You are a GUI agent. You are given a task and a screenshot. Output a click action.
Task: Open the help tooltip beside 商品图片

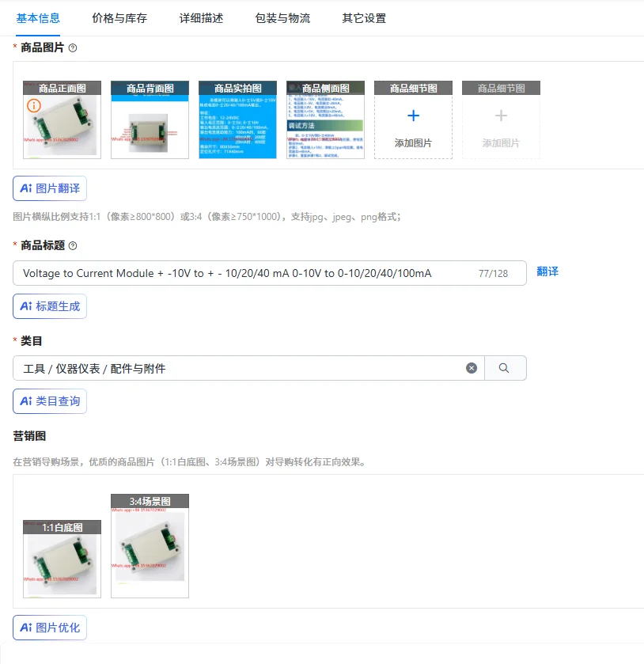point(72,47)
